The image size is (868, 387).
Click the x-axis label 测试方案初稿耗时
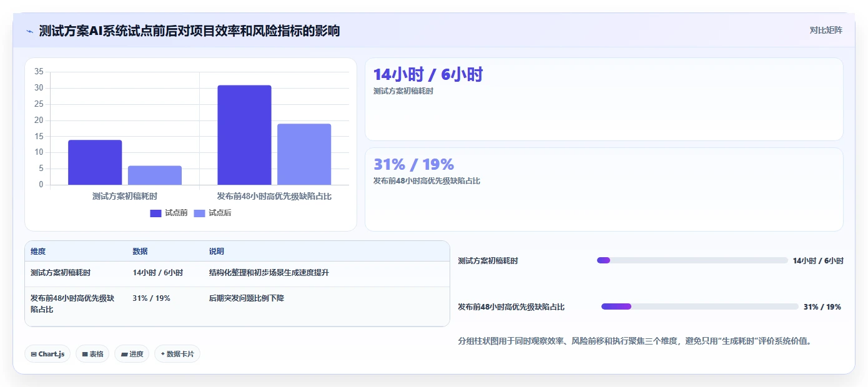(x=125, y=196)
